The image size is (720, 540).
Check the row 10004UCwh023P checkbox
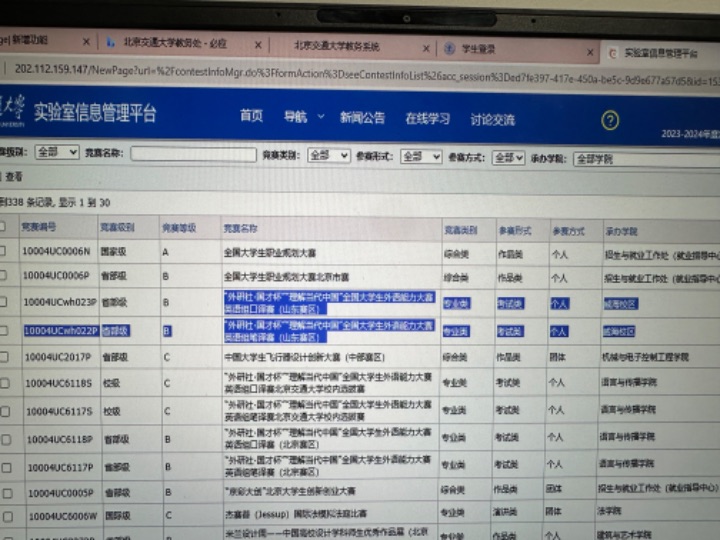4,302
